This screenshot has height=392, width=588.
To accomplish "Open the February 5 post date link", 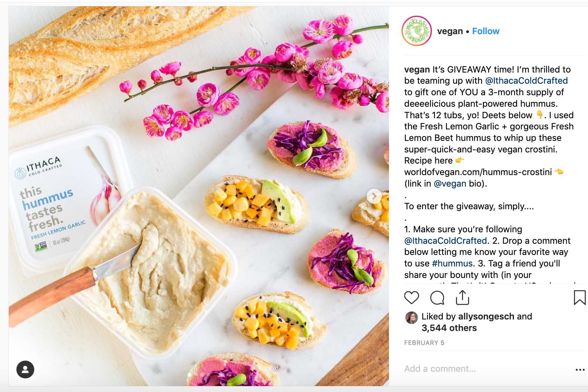I will pos(424,343).
